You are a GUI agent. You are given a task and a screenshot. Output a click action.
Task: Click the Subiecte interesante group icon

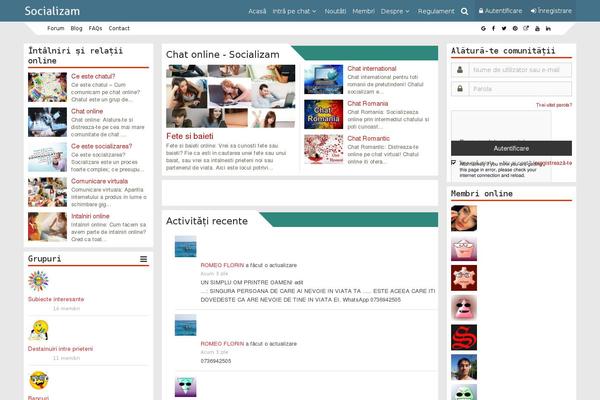click(38, 281)
